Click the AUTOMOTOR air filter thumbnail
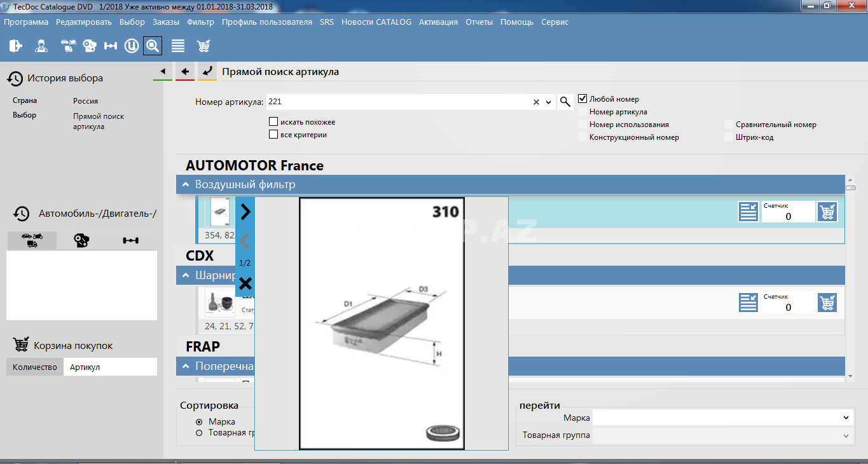 (x=219, y=212)
